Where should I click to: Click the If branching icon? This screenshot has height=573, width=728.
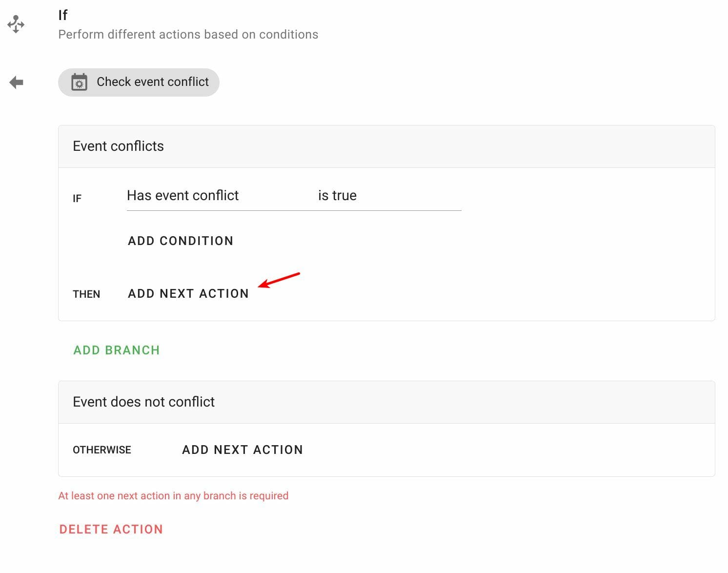[16, 24]
